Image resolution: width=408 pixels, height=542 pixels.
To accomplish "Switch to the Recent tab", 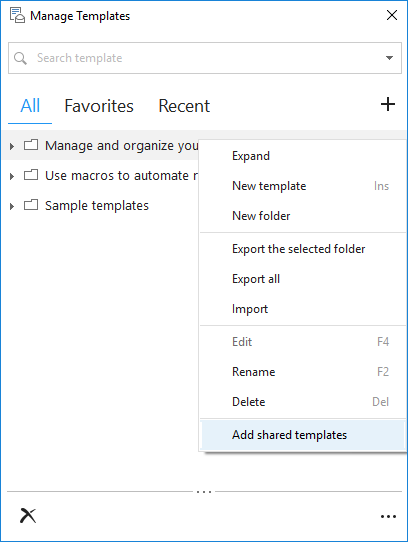I will tap(184, 106).
